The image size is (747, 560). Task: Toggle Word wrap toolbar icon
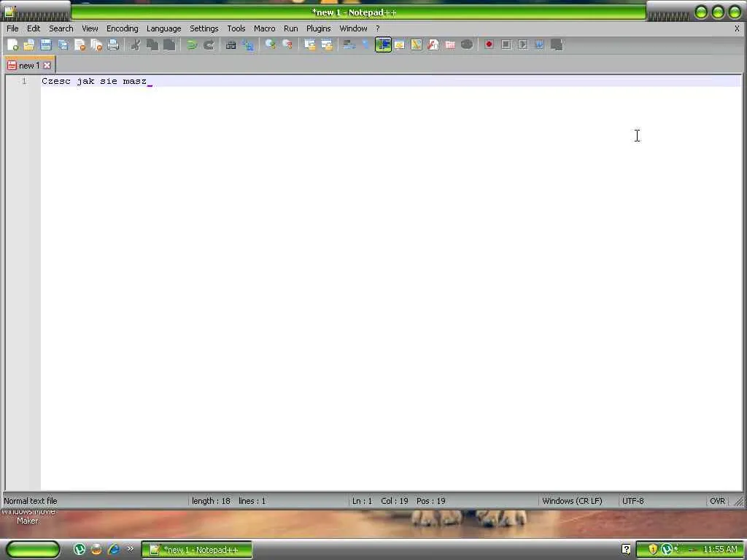349,44
